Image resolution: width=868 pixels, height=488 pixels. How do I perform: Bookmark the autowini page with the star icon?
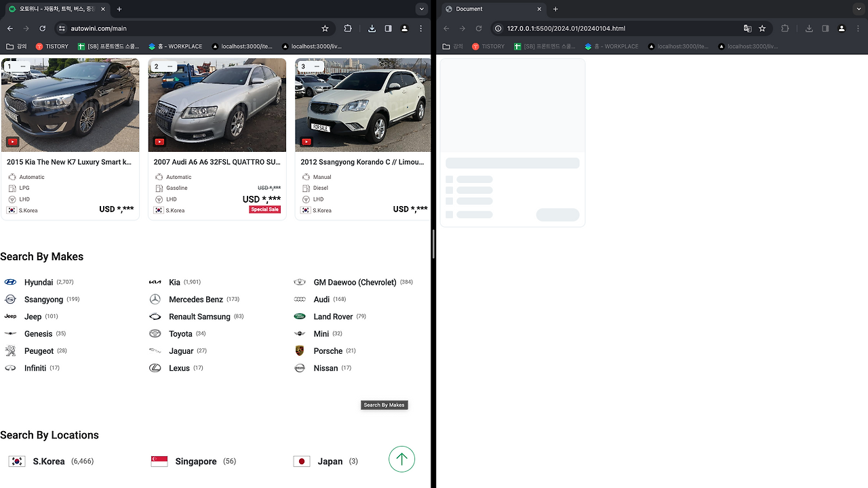(325, 28)
